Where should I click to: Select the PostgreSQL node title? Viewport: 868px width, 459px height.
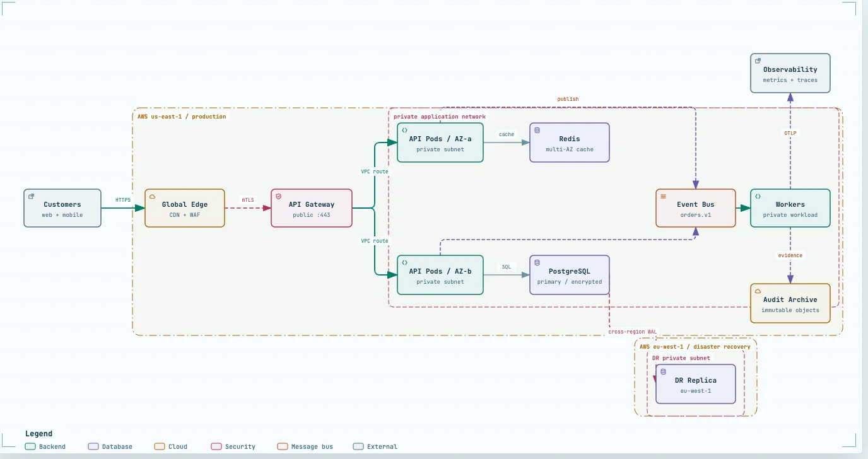pos(570,271)
